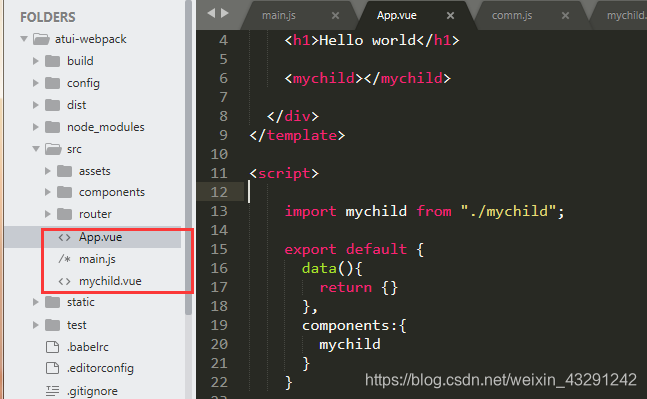Click line number 4 in gutter
Viewport: 647px width, 399px height.
pyautogui.click(x=223, y=40)
